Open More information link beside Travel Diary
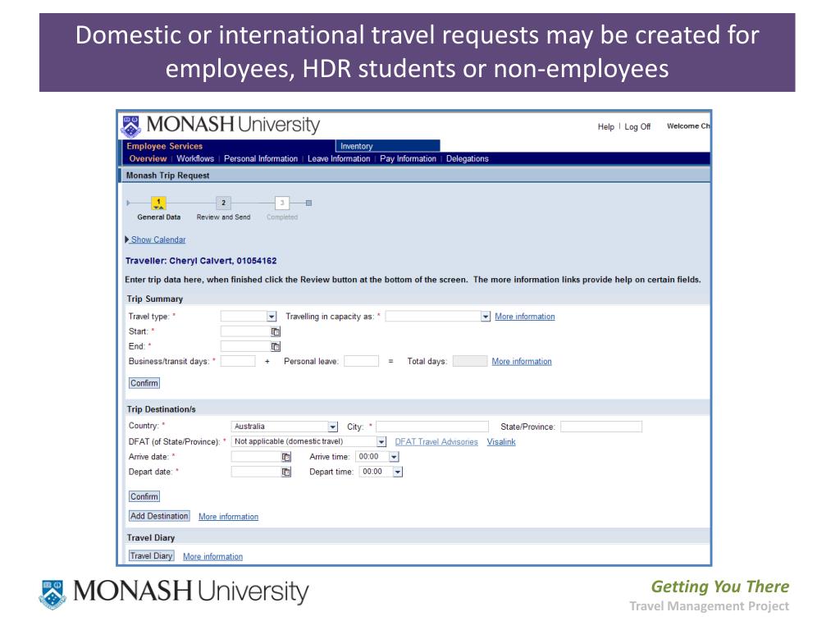Screen dimensions: 840x630 coord(212,557)
